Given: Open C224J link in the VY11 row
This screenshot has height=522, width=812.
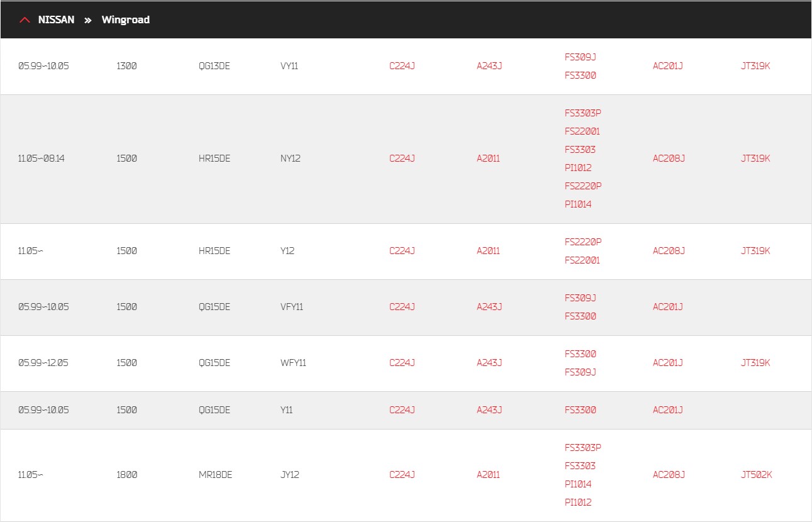Looking at the screenshot, I should coord(402,66).
